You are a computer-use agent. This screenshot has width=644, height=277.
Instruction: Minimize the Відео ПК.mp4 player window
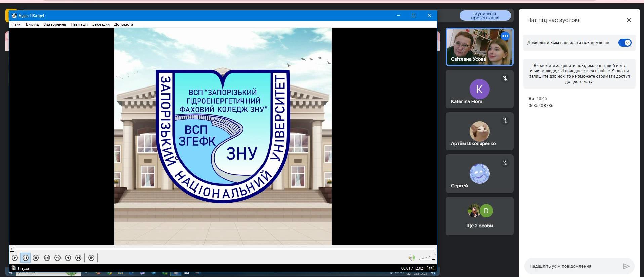point(399,15)
